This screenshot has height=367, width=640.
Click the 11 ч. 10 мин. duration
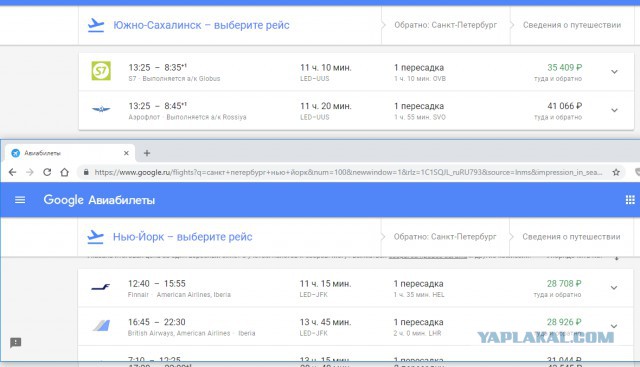[326, 67]
